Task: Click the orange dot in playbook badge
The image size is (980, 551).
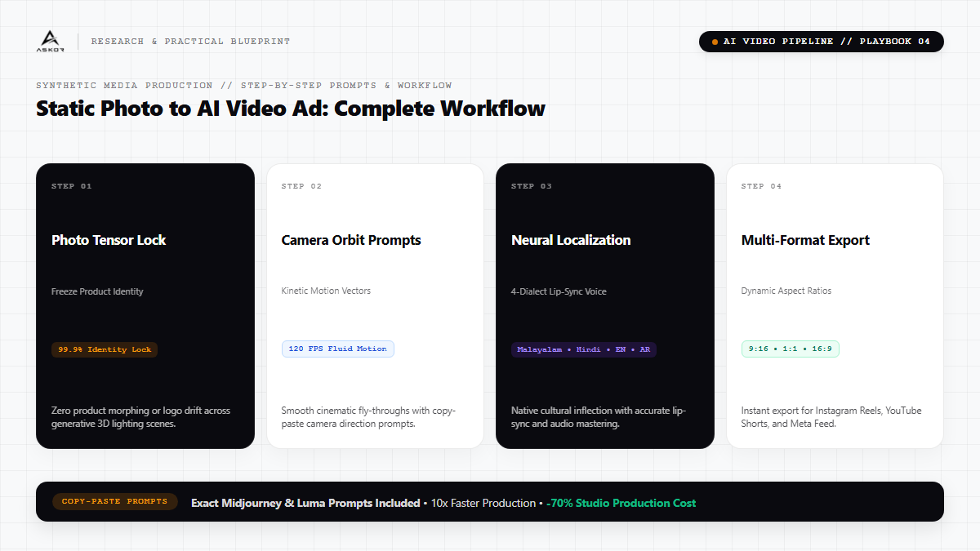Action: pos(715,42)
